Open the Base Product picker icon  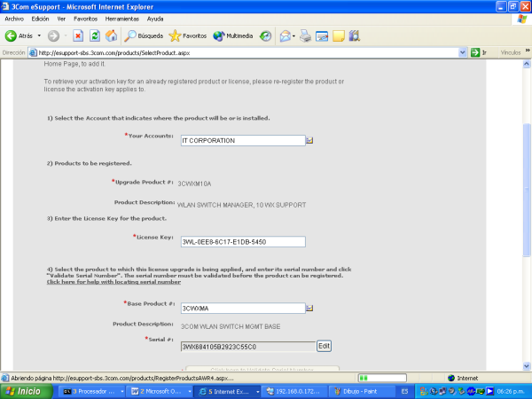click(309, 308)
